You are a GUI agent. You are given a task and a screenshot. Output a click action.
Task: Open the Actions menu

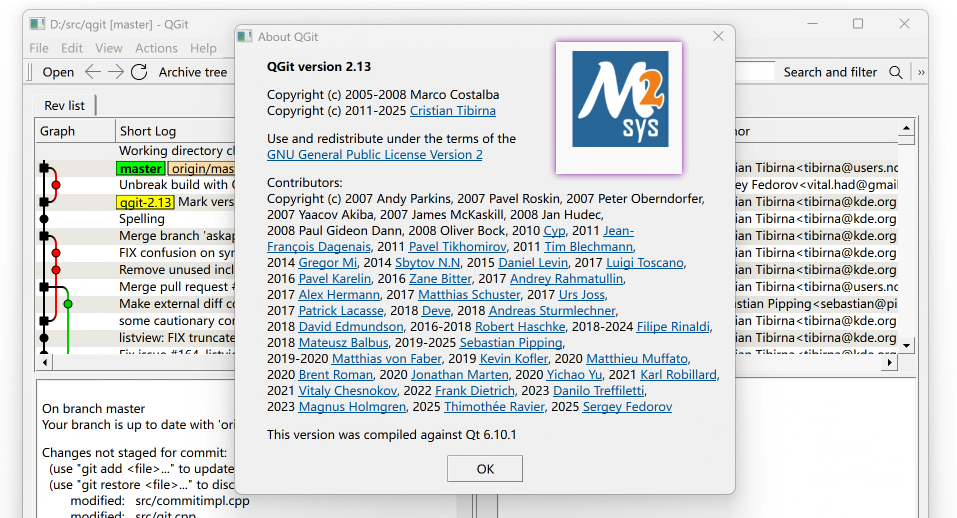(156, 48)
